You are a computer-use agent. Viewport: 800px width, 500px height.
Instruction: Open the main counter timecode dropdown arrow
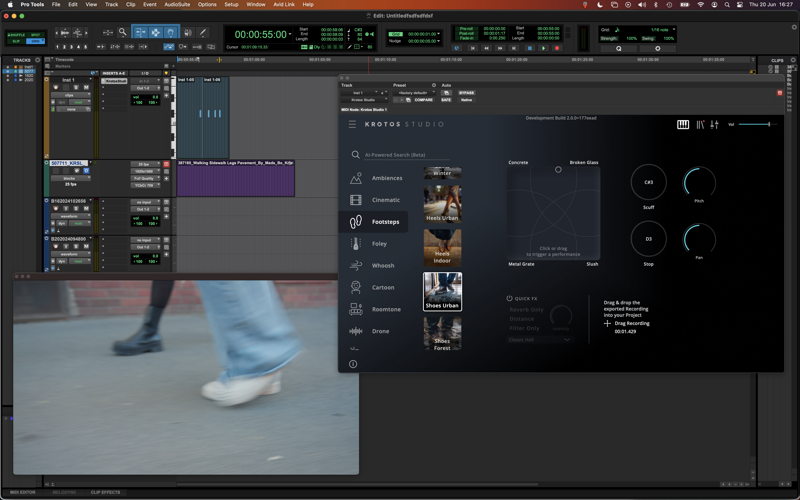click(x=290, y=34)
